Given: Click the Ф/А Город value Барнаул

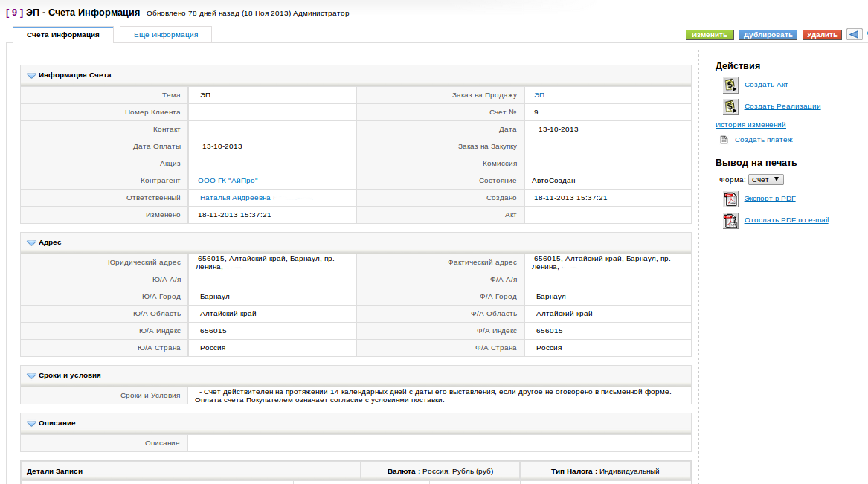Looking at the screenshot, I should pos(551,297).
